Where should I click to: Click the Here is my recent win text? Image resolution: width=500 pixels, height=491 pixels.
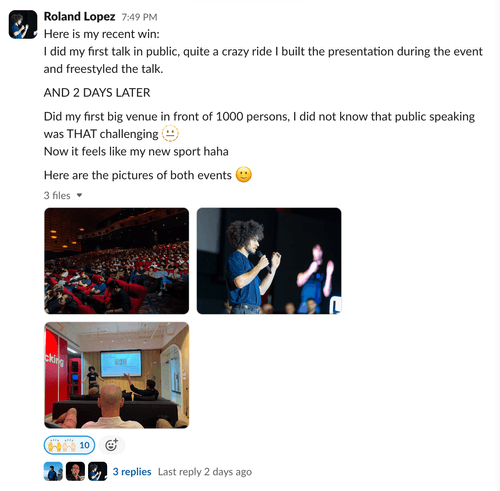point(102,34)
